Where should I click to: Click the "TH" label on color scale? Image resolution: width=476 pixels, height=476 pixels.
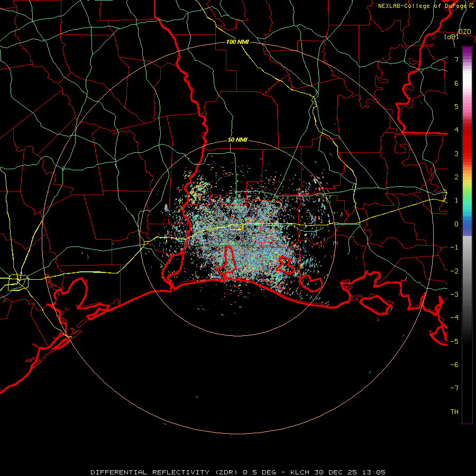[454, 412]
